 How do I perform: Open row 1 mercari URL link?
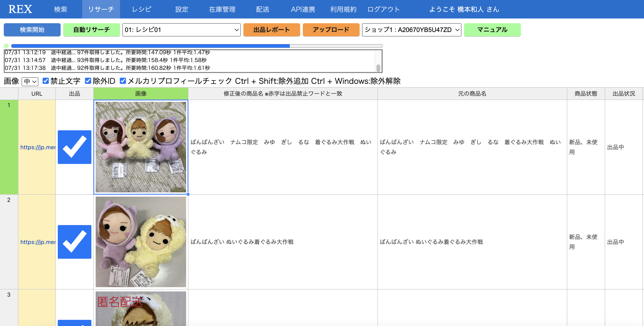click(x=38, y=147)
